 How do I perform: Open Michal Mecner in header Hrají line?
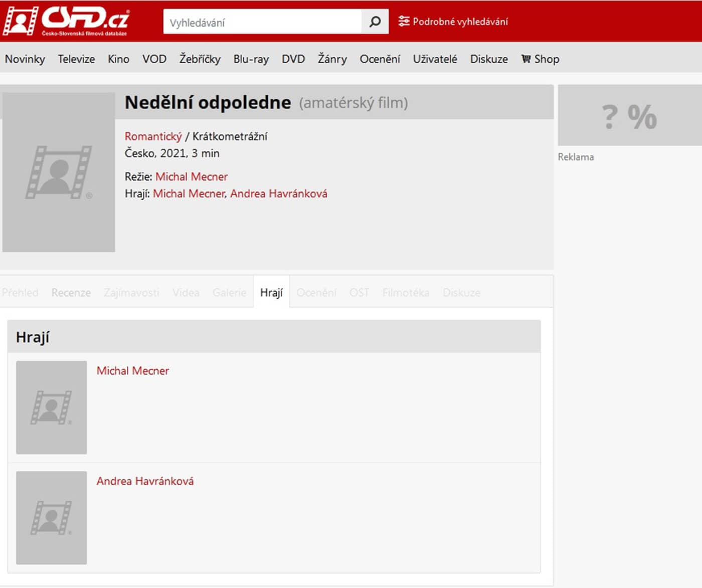coord(189,194)
